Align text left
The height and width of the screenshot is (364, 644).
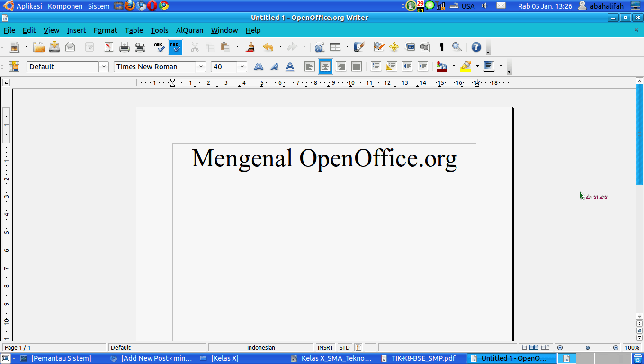pos(309,67)
